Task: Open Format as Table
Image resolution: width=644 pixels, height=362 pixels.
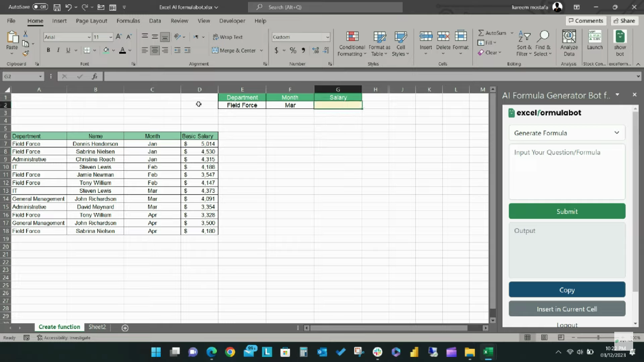Action: pyautogui.click(x=380, y=44)
